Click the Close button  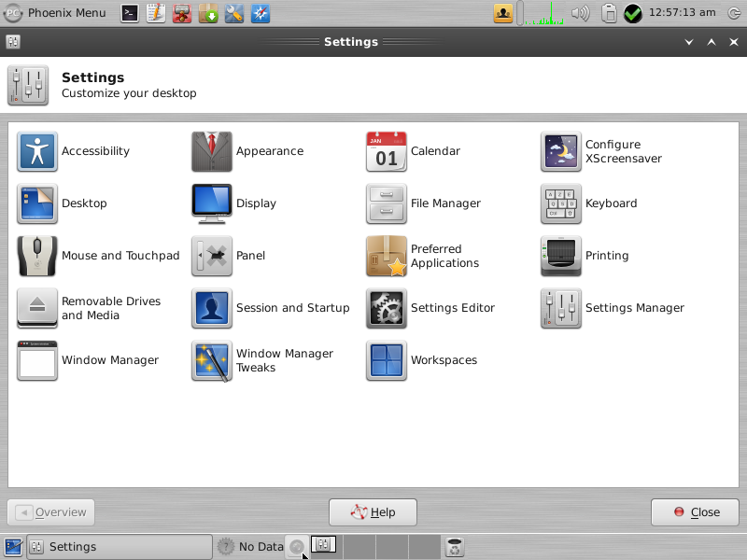695,512
